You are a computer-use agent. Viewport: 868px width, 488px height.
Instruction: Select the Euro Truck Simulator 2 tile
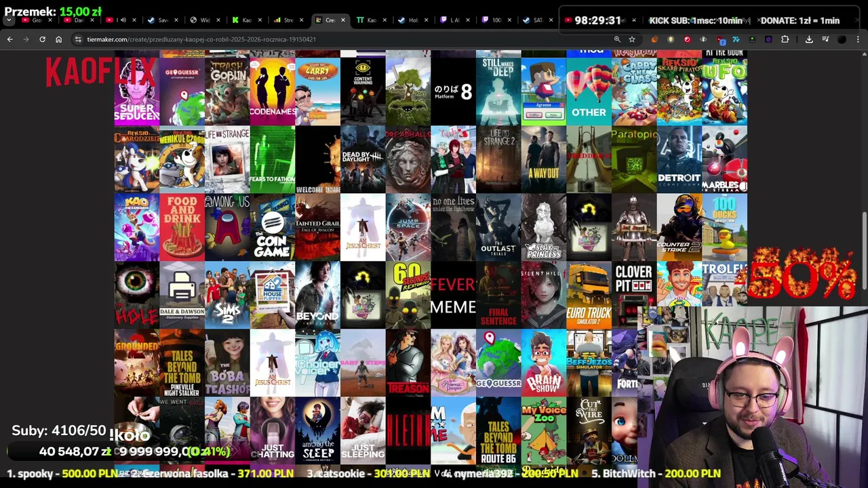click(589, 295)
